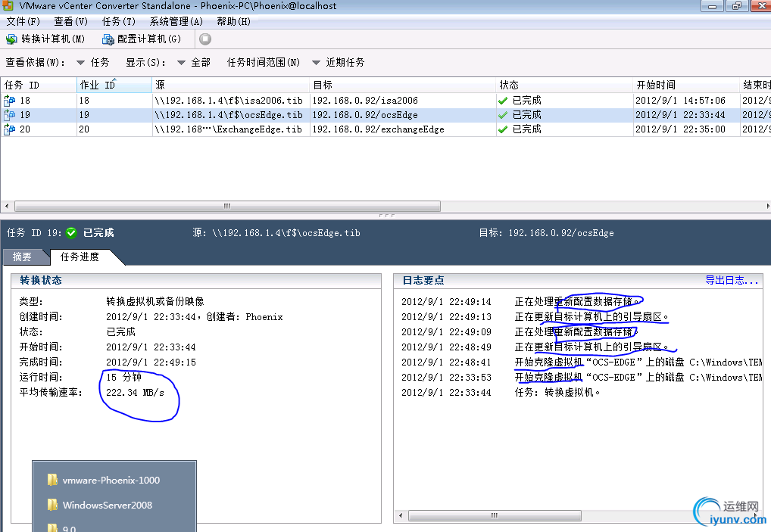Open the 文件(F) menu
771x532 pixels.
pos(23,22)
